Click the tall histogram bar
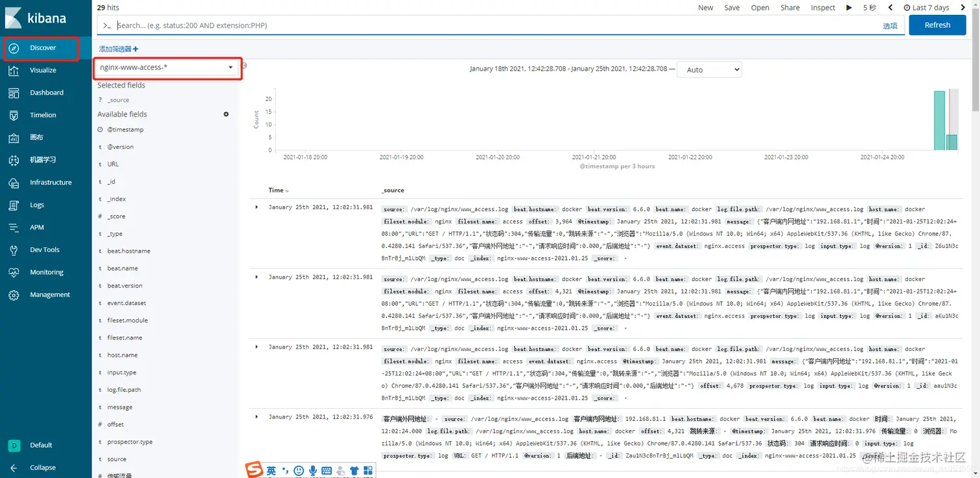This screenshot has height=478, width=980. (939, 120)
